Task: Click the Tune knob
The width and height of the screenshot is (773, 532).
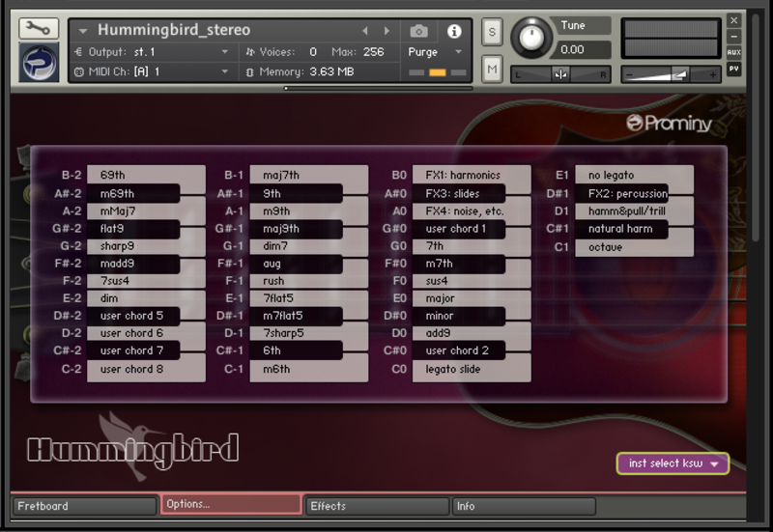Action: [x=531, y=38]
